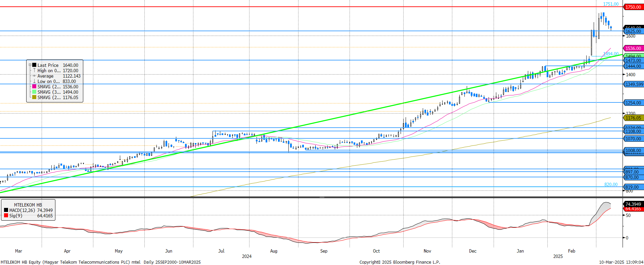Screen dimensions: 644x265
Task: Click the blue 1349.599 axis price tag
Action: point(634,84)
